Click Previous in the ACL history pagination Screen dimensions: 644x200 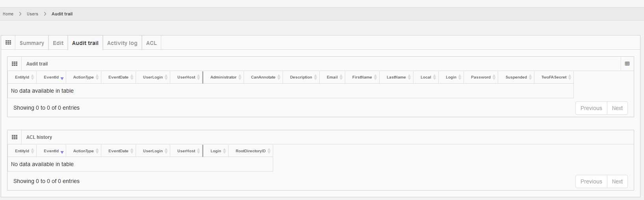(x=591, y=181)
